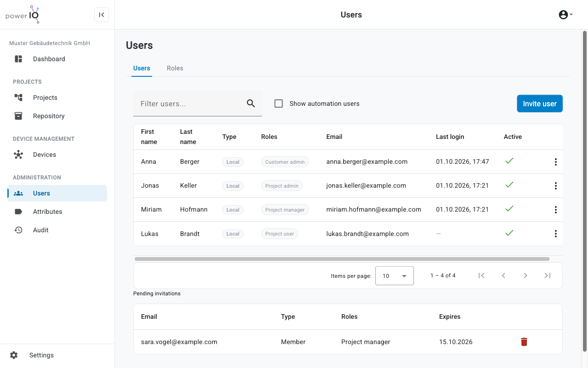Click the horizontal table scrollbar
This screenshot has width=588, height=368.
(x=342, y=259)
